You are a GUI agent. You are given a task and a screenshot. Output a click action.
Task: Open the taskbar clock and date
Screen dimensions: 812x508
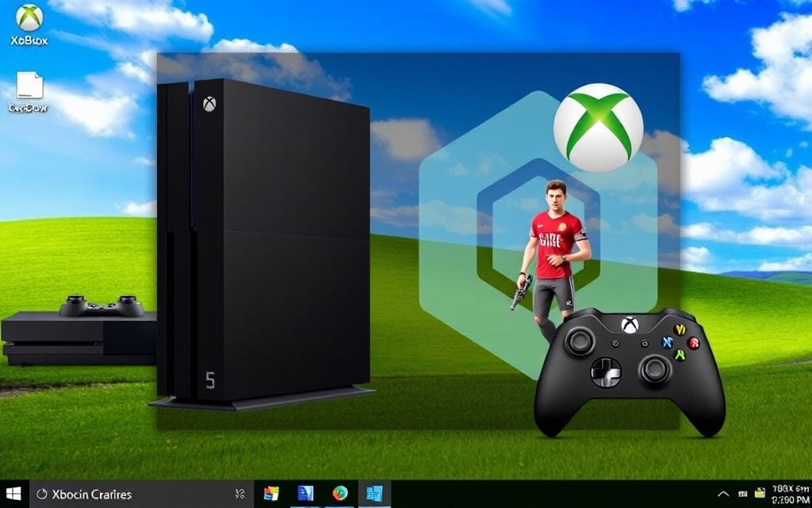point(792,494)
